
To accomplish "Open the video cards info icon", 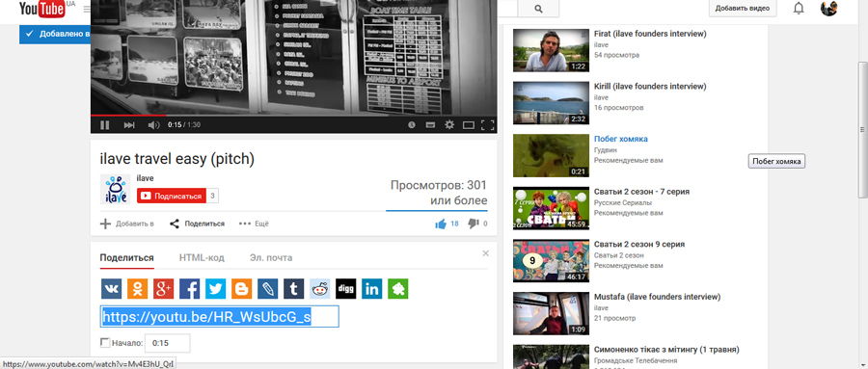I will click(411, 125).
